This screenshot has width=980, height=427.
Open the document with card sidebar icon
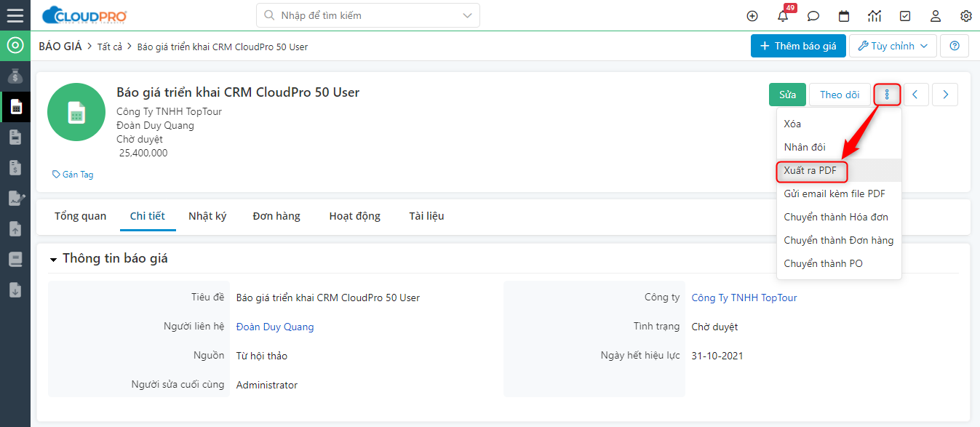(15, 137)
